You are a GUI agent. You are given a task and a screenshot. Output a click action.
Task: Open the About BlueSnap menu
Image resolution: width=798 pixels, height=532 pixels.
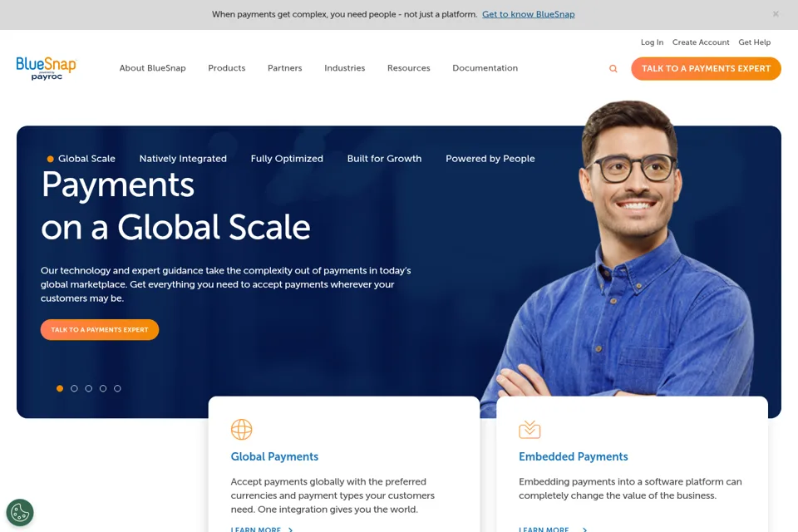click(153, 68)
